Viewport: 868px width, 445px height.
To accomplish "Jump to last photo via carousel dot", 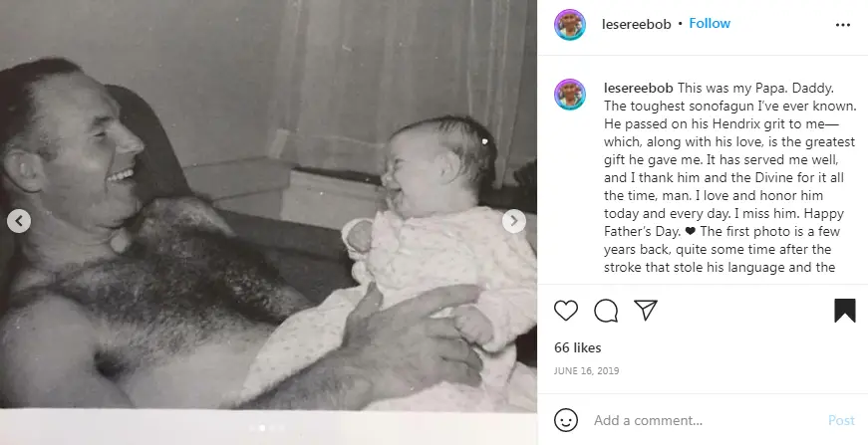I will (x=281, y=428).
